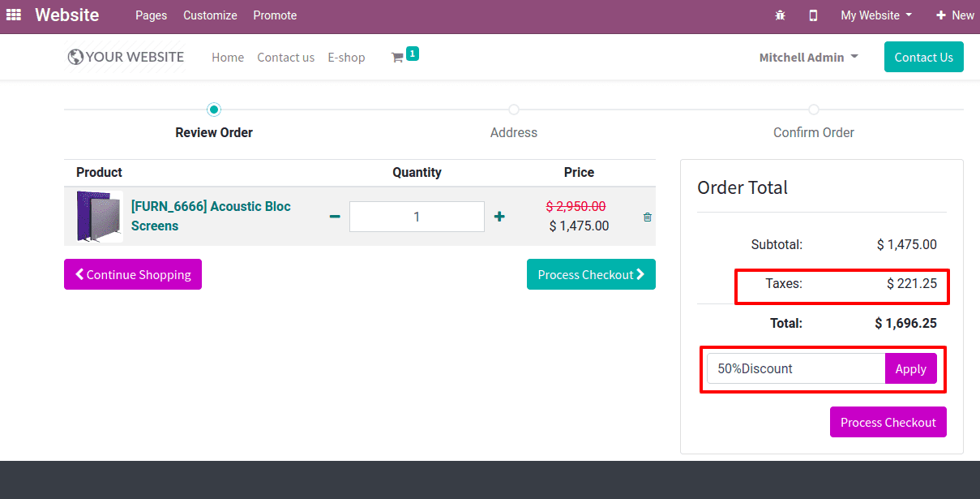The width and height of the screenshot is (980, 499).
Task: Open the shopping cart icon
Action: (x=397, y=58)
